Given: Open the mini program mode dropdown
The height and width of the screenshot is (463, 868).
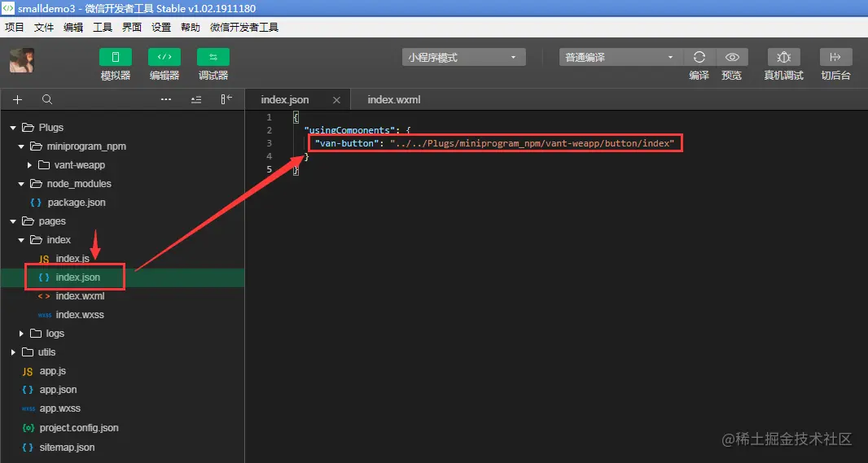Looking at the screenshot, I should pyautogui.click(x=464, y=57).
